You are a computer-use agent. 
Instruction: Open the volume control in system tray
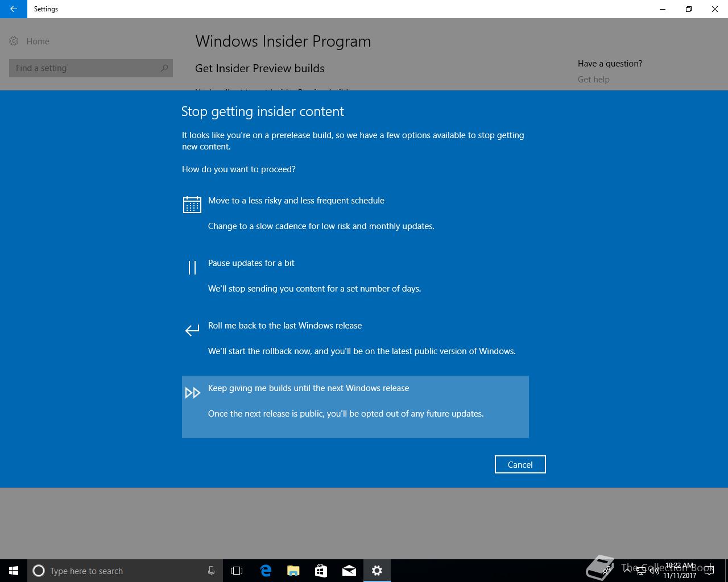tap(653, 570)
